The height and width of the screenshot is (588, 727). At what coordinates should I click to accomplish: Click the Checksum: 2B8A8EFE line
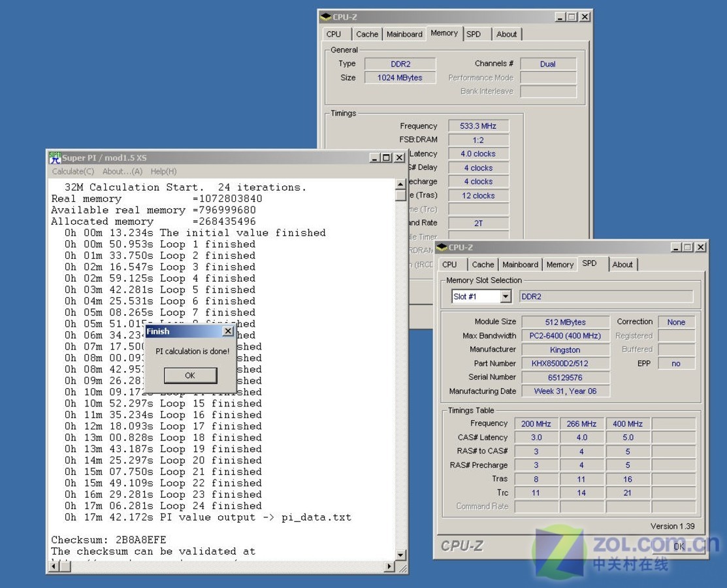pos(108,540)
